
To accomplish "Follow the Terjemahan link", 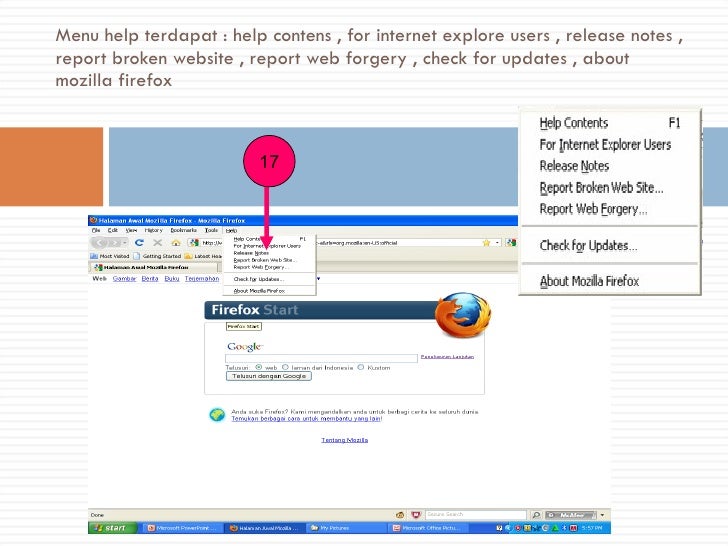I will tap(202, 279).
